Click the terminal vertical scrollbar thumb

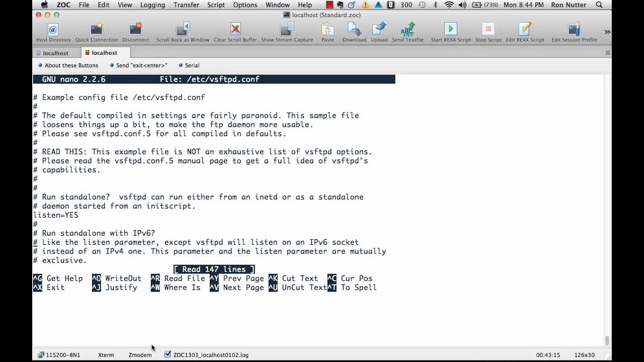607,340
